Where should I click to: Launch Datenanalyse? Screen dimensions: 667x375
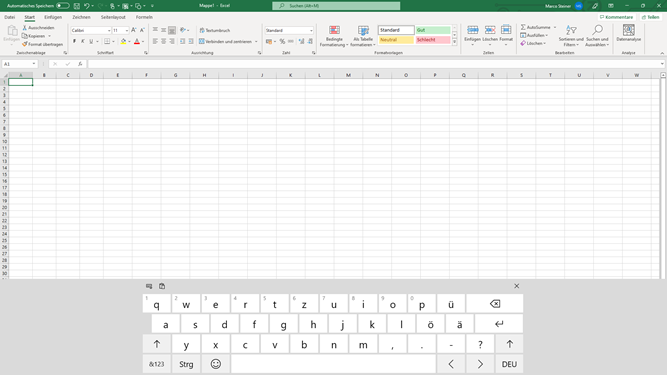628,33
